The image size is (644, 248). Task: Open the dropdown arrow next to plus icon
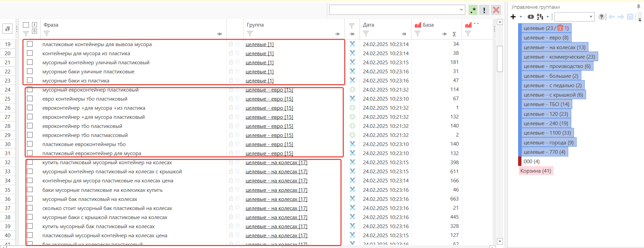521,17
